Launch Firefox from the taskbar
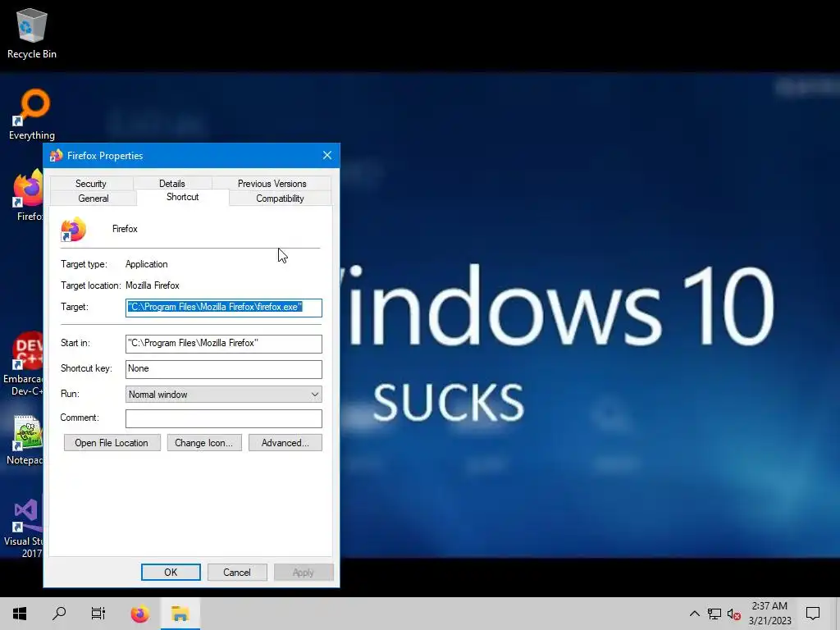This screenshot has width=840, height=630. (139, 614)
